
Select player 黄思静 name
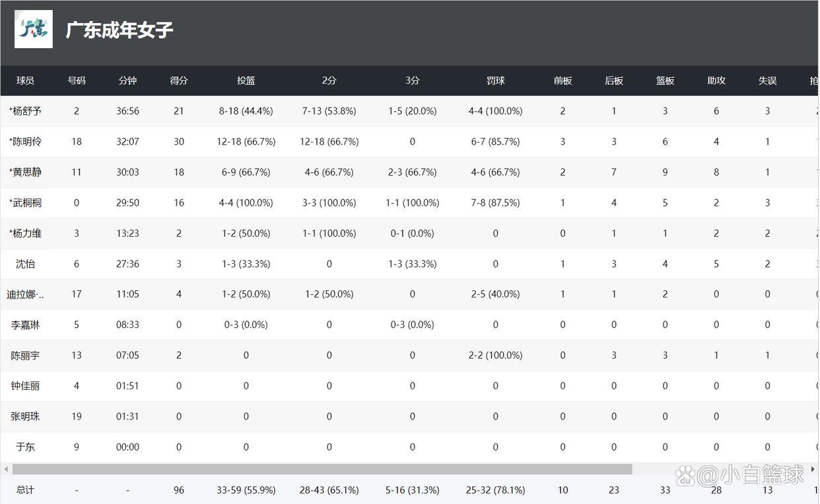pyautogui.click(x=25, y=172)
